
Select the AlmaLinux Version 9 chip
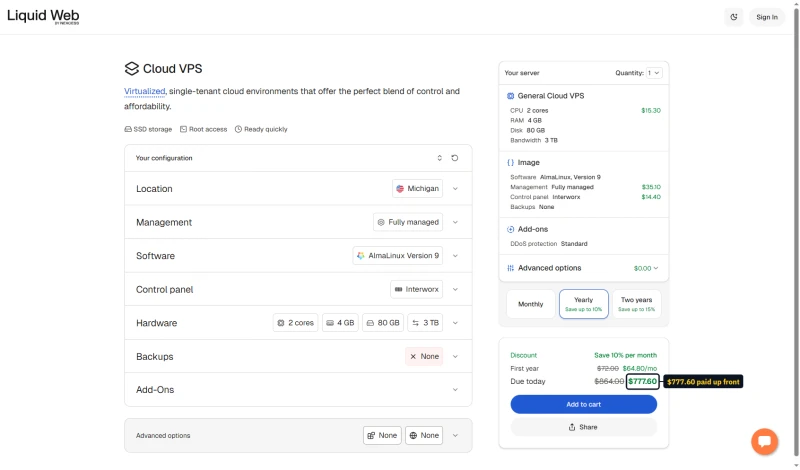pos(398,256)
